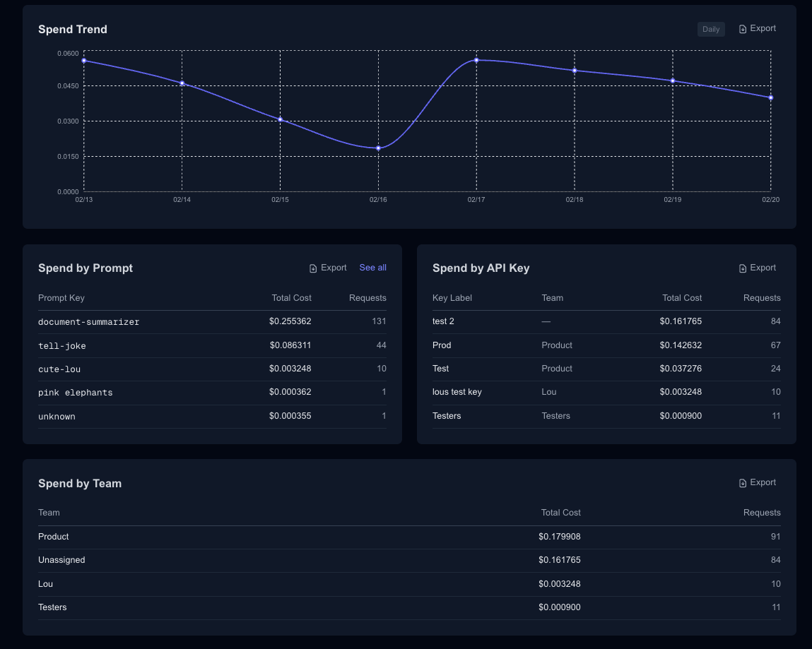Image resolution: width=812 pixels, height=649 pixels.
Task: Toggle the Daily granularity selector
Action: pyautogui.click(x=711, y=29)
